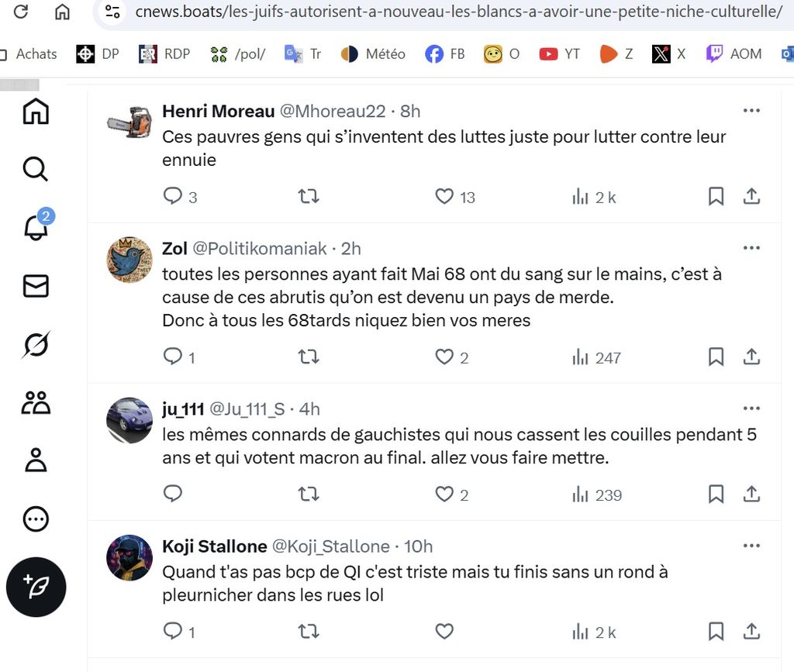Expand the More circle menu in sidebar
This screenshot has height=672, width=794.
[36, 519]
